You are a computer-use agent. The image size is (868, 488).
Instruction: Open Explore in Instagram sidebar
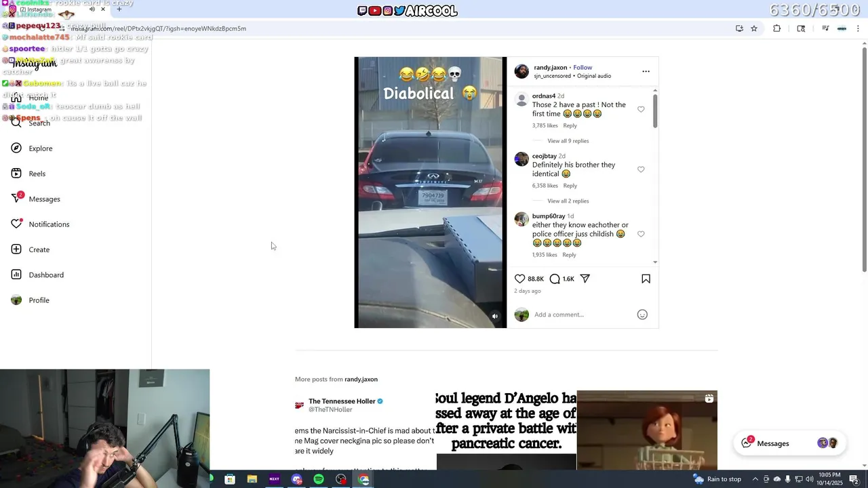32,148
